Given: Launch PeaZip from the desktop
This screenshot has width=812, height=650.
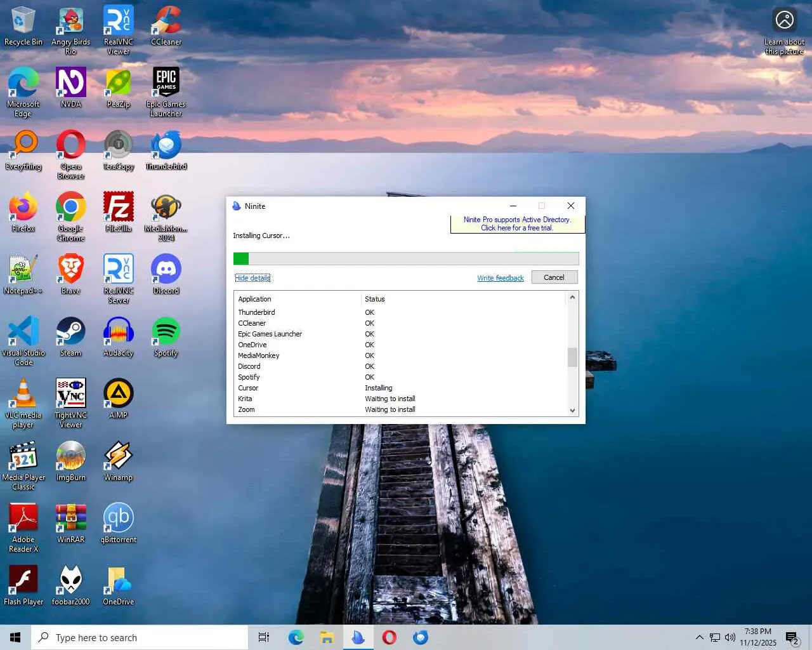Looking at the screenshot, I should pos(119,88).
